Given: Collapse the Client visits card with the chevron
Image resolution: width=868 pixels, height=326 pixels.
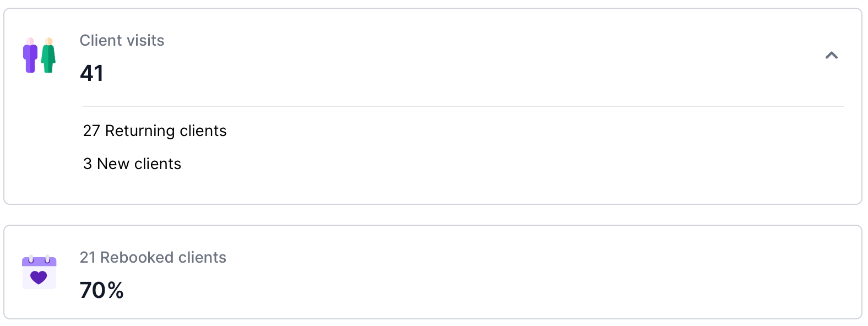Looking at the screenshot, I should [832, 55].
